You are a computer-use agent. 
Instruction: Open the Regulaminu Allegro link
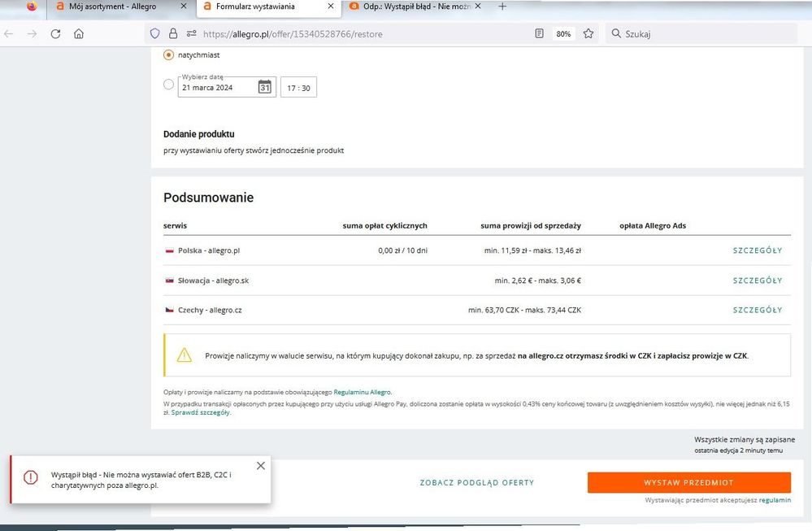363,392
